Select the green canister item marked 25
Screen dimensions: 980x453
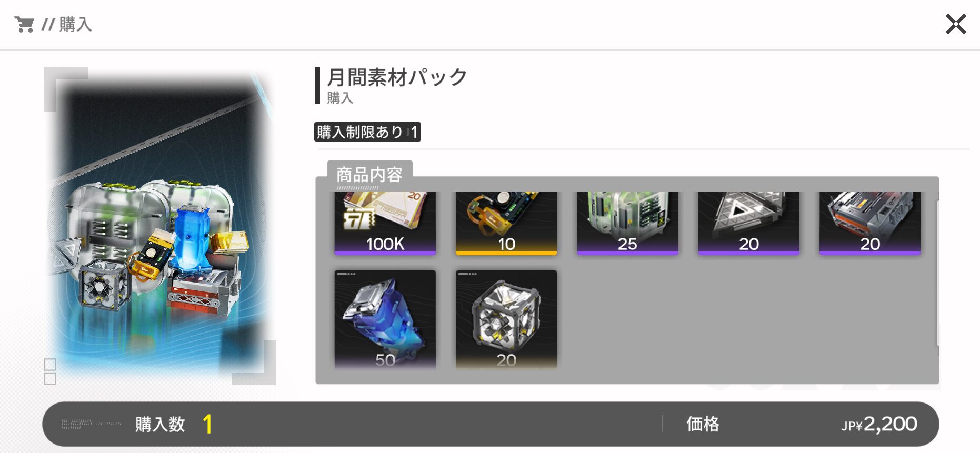coord(627,223)
